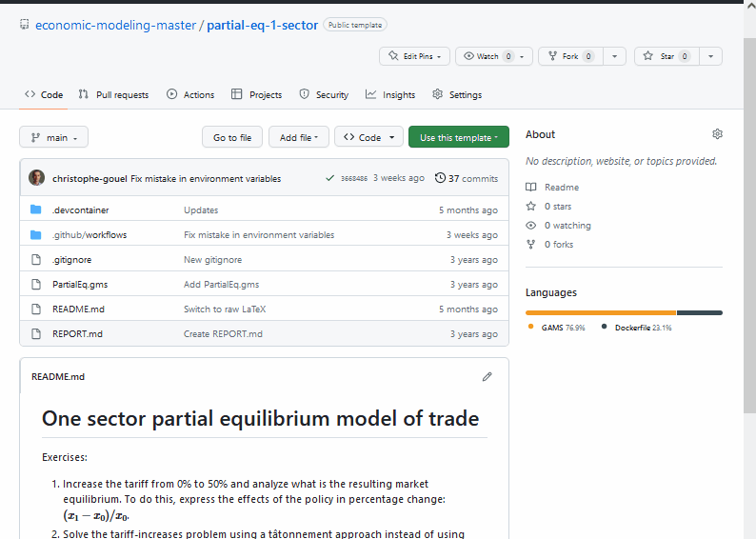The height and width of the screenshot is (539, 756).
Task: Open the economic-modeling-master organization link
Action: [x=116, y=25]
